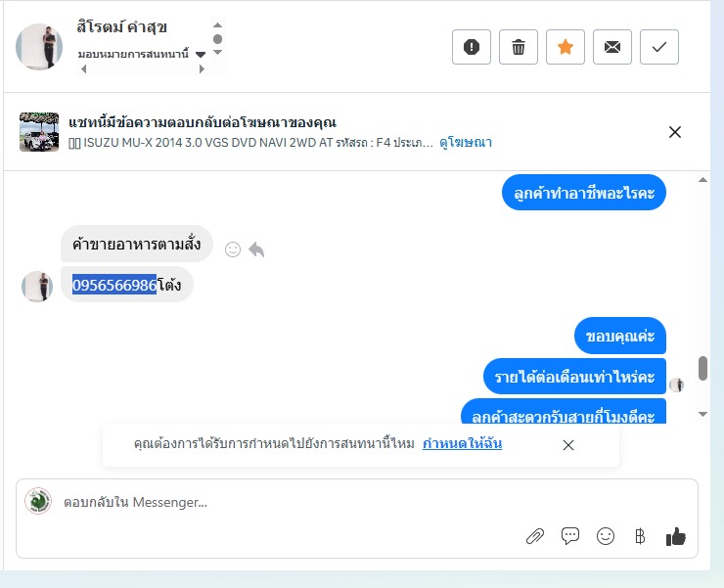Viewport: 724px width, 588px height.
Task: Click the attachment paperclip icon
Action: [x=535, y=536]
